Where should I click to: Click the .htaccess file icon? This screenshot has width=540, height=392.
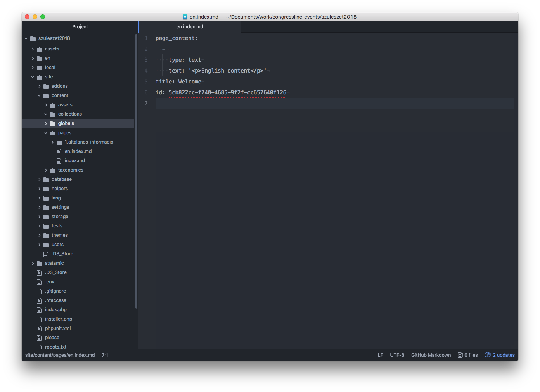[39, 300]
